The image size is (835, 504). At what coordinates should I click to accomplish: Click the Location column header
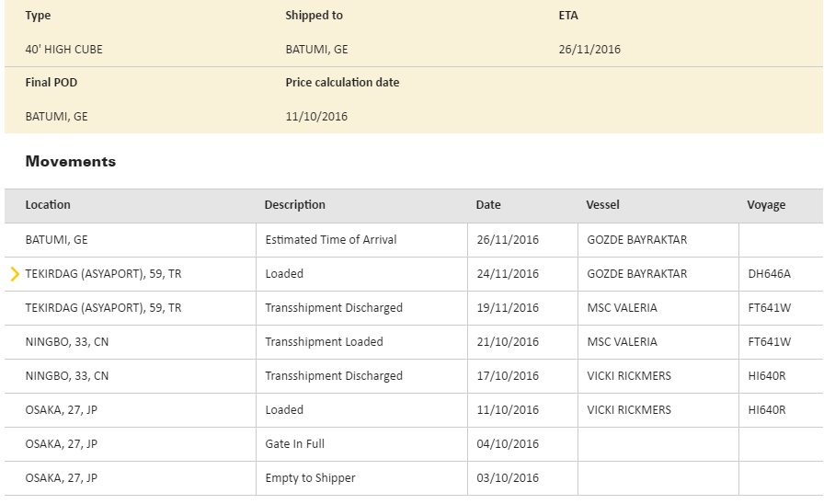tap(48, 205)
